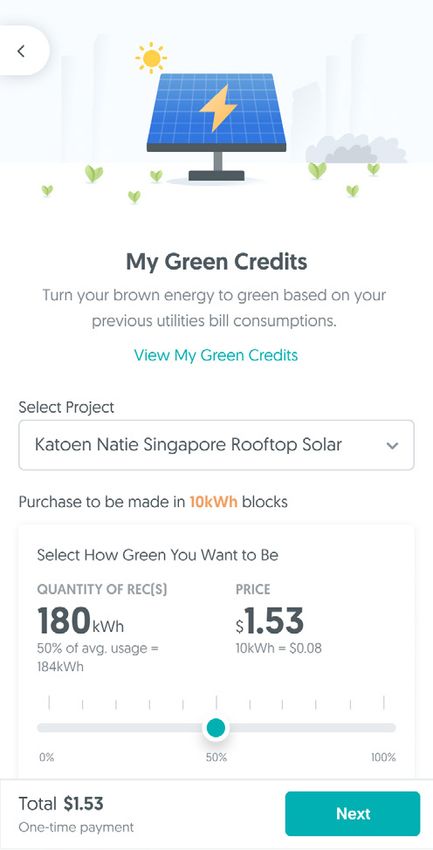Tap the 180 kWh quantity value
The width and height of the screenshot is (433, 850).
(80, 621)
